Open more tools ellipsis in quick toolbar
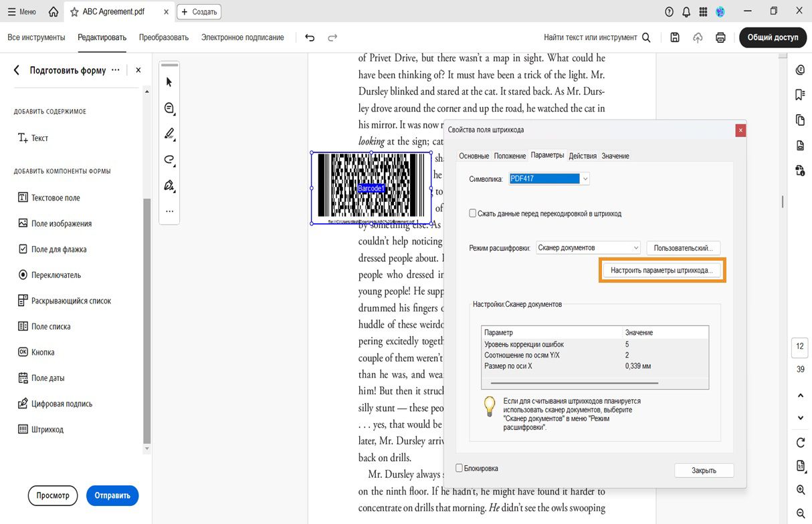Image resolution: width=812 pixels, height=524 pixels. (169, 211)
